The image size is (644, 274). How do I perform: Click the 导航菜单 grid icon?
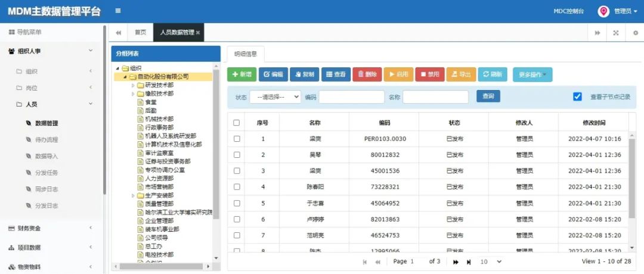coord(11,32)
